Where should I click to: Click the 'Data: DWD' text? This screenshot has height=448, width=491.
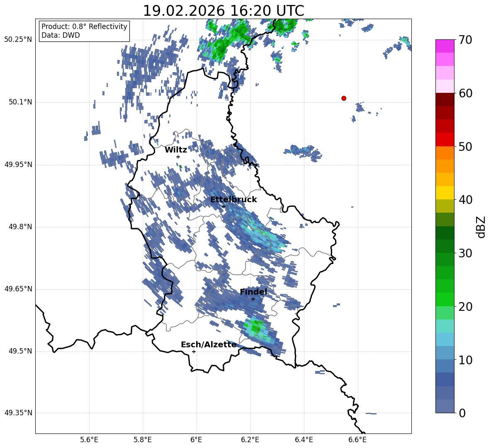[x=61, y=35]
